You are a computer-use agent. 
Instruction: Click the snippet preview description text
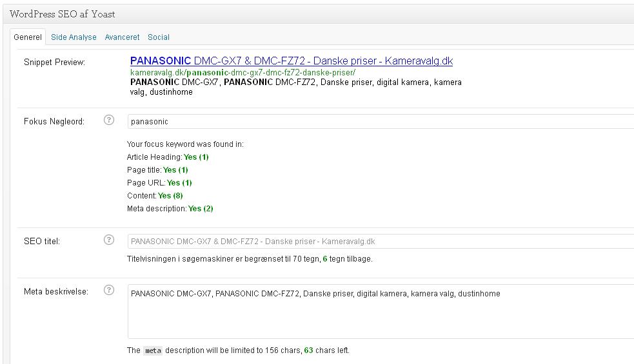pyautogui.click(x=295, y=87)
